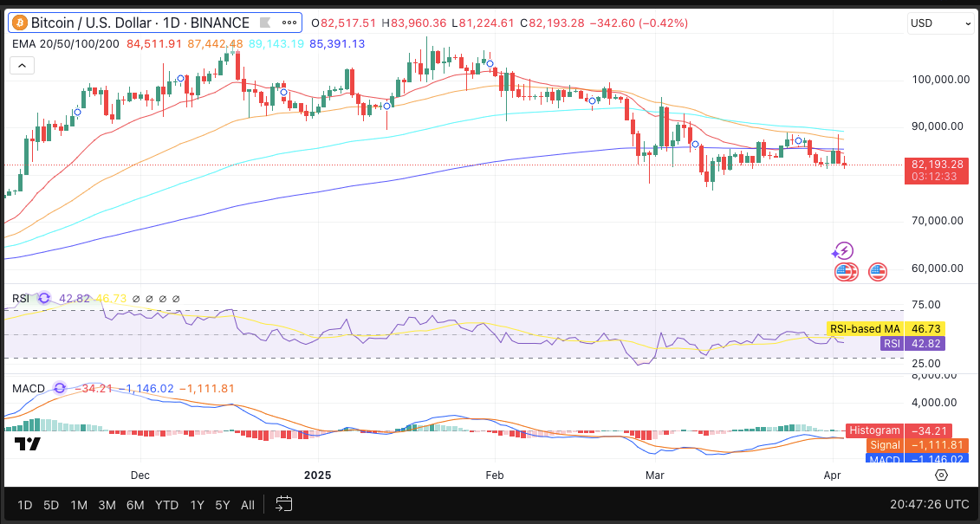Click the 25.00 RSI scale label
The image size is (980, 524).
[926, 364]
